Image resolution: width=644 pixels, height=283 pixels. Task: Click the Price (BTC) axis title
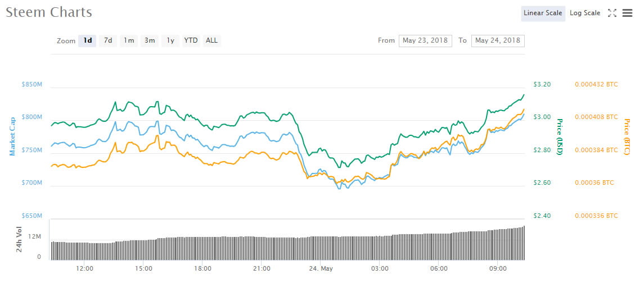(x=627, y=136)
